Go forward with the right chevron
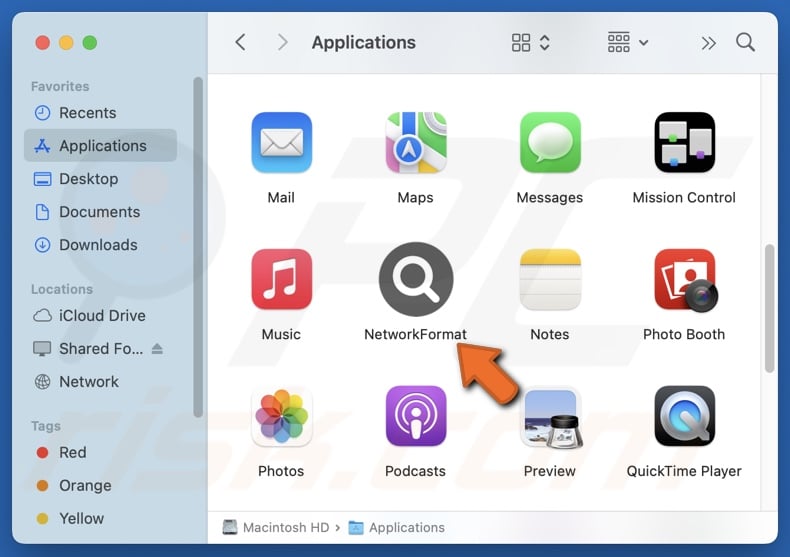 pyautogui.click(x=283, y=42)
